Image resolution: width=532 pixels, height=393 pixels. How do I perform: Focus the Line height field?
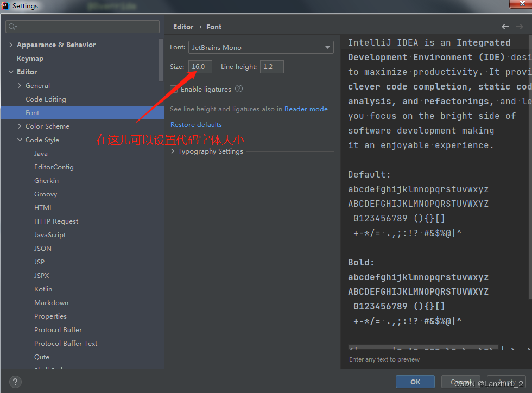click(x=272, y=67)
